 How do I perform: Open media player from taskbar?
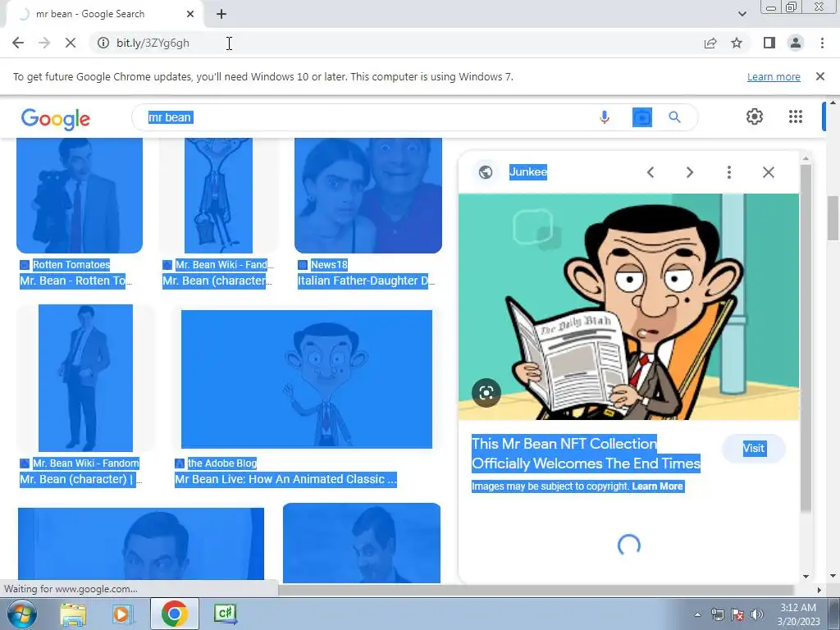click(x=123, y=614)
